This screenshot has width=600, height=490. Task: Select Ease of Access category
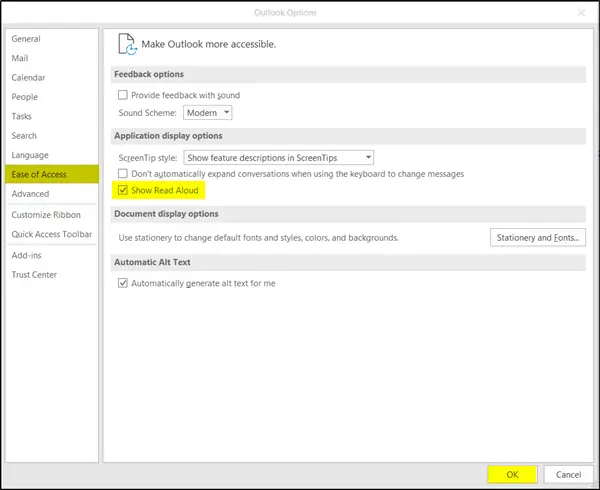point(52,174)
